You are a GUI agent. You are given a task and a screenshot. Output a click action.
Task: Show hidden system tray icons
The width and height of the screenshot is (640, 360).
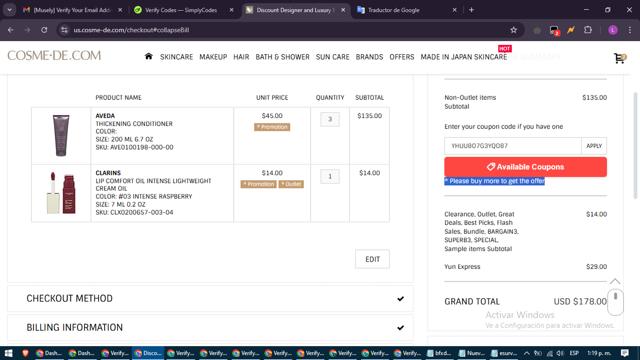527,353
